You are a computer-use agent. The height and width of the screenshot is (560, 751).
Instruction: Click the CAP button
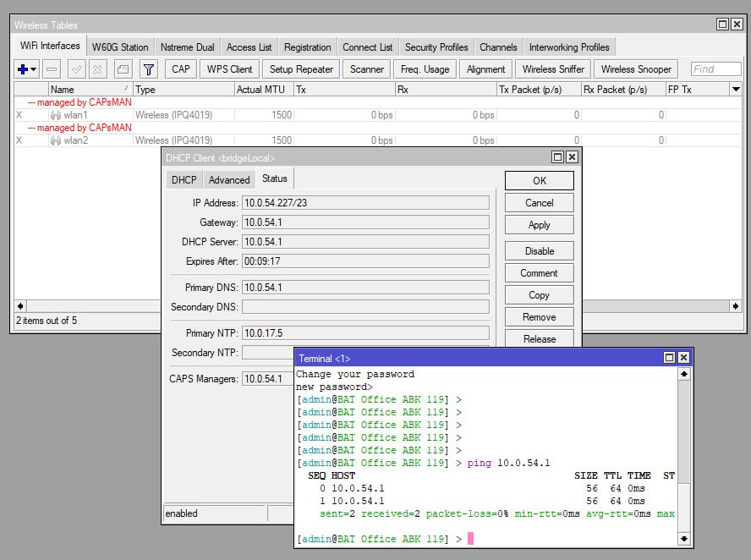[181, 69]
